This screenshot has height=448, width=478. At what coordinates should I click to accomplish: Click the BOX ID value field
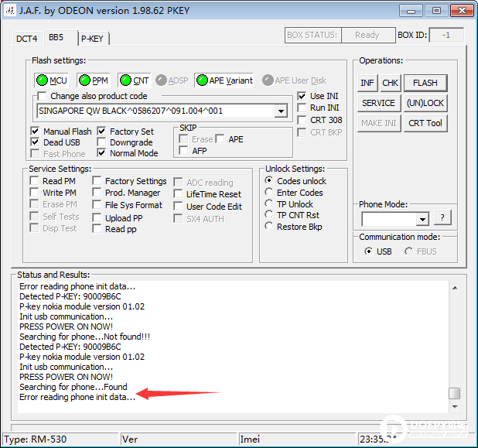click(446, 35)
